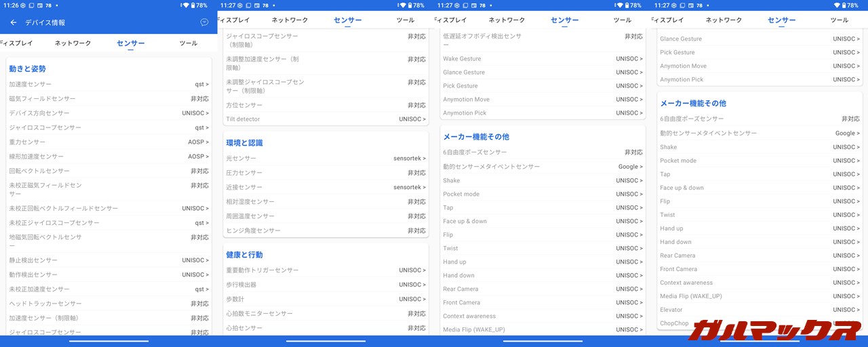Open the 重要動作トリガーセンサー row
The width and height of the screenshot is (868, 347).
[x=325, y=270]
